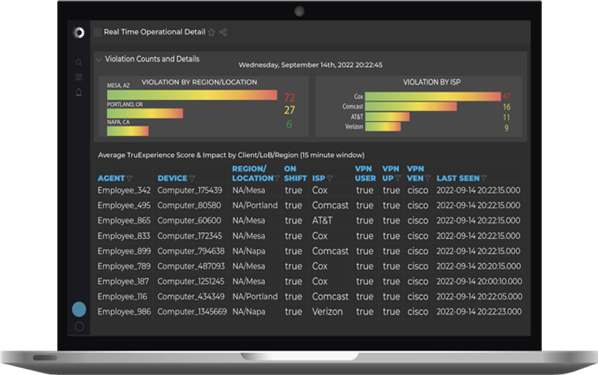Click the Cox bar in Violation by ISP
The image size is (598, 375).
(x=433, y=96)
